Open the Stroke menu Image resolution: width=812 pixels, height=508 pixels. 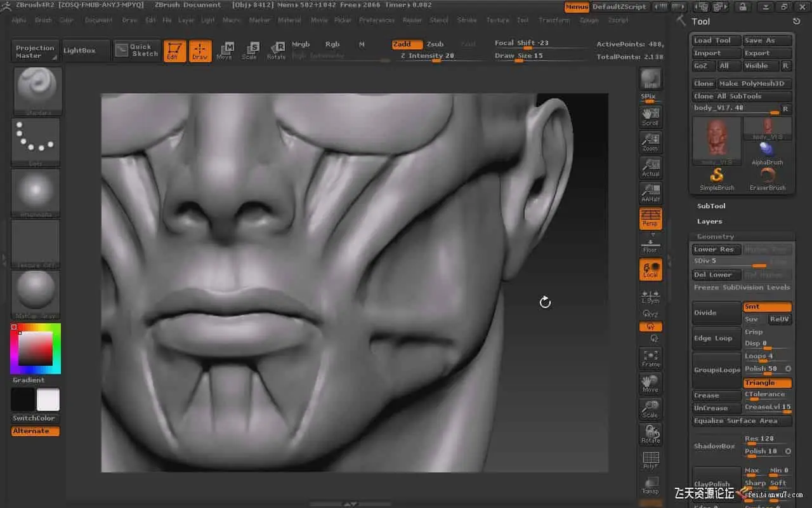[467, 20]
